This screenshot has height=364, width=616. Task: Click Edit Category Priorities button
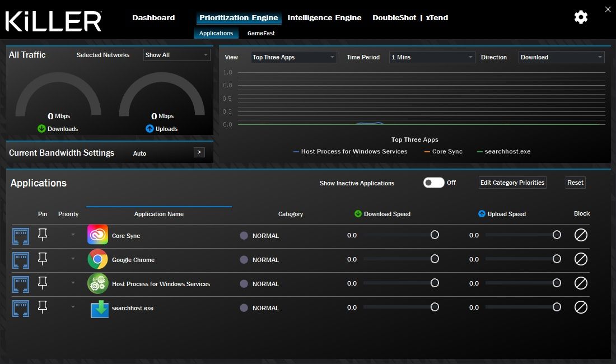[512, 183]
